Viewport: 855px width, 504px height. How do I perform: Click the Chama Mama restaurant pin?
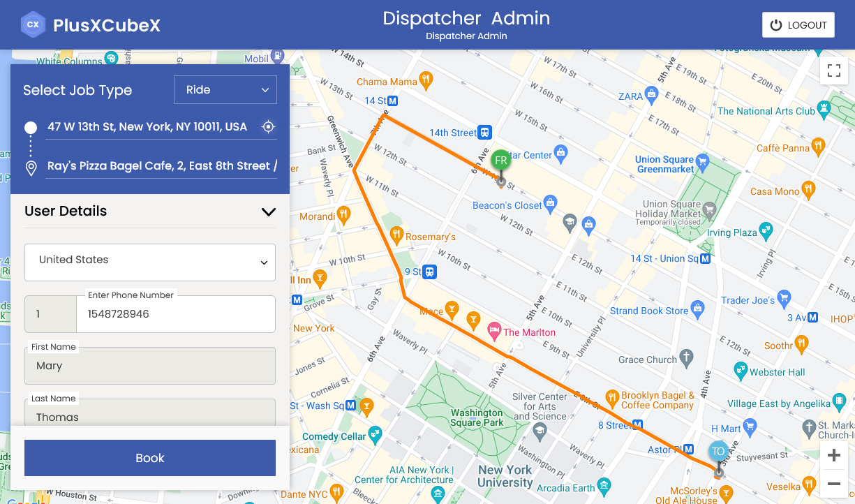point(426,80)
